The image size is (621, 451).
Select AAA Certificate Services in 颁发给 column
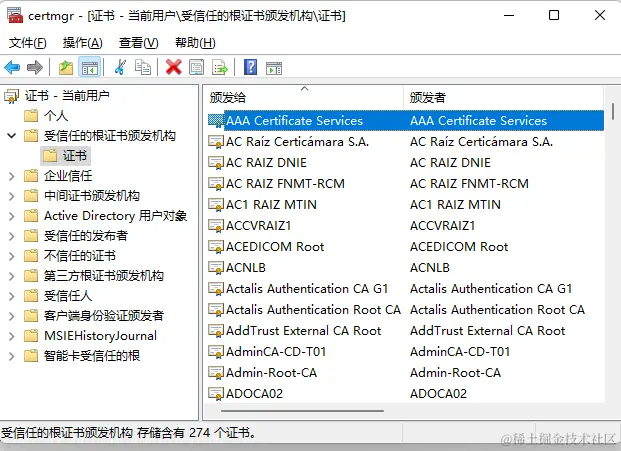point(294,121)
